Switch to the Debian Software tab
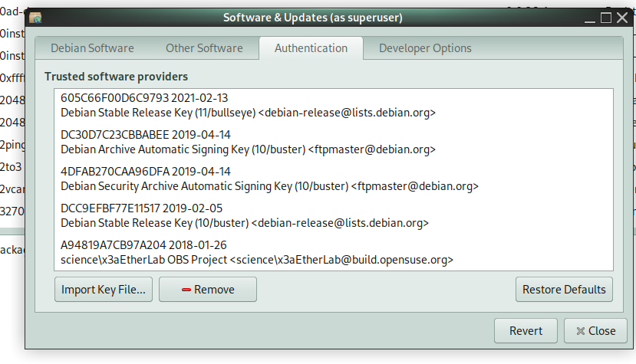The height and width of the screenshot is (364, 636). point(92,48)
